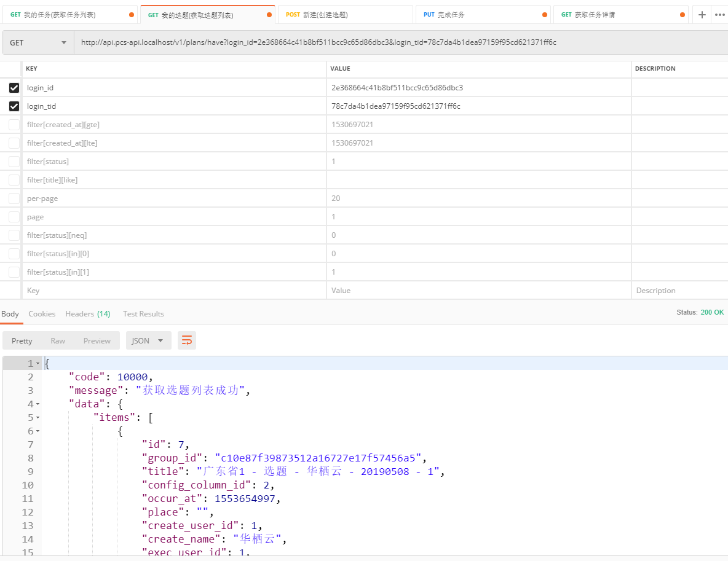The image size is (728, 561).
Task: Click the orange dot on 我的任务 tab
Action: point(132,15)
